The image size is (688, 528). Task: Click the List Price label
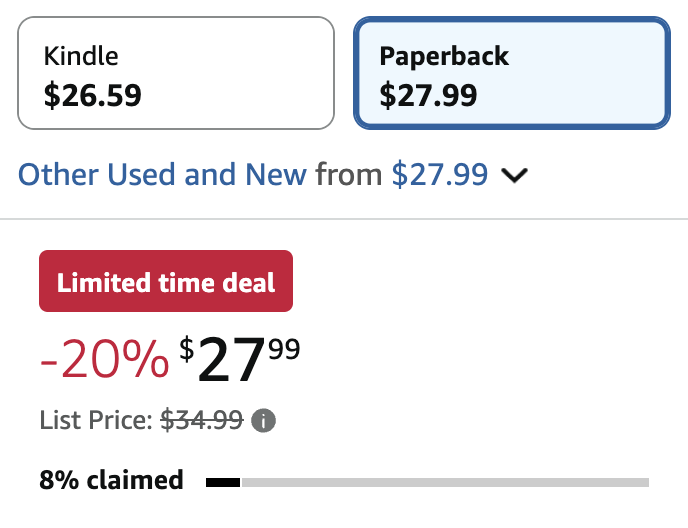click(97, 421)
